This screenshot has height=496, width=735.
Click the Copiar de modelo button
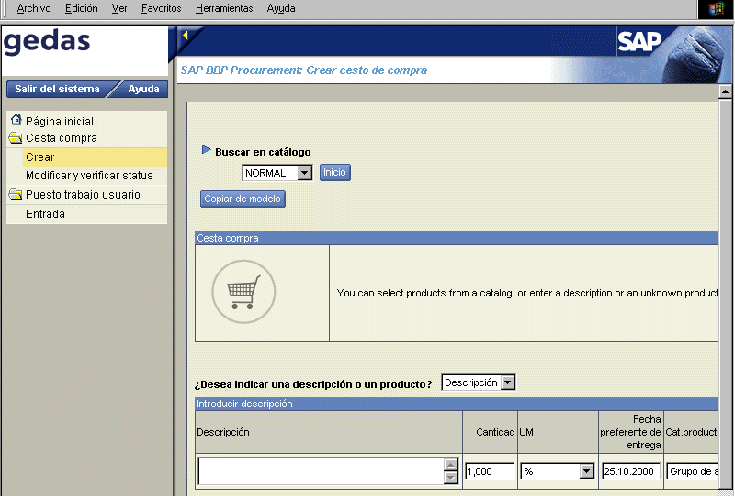244,198
